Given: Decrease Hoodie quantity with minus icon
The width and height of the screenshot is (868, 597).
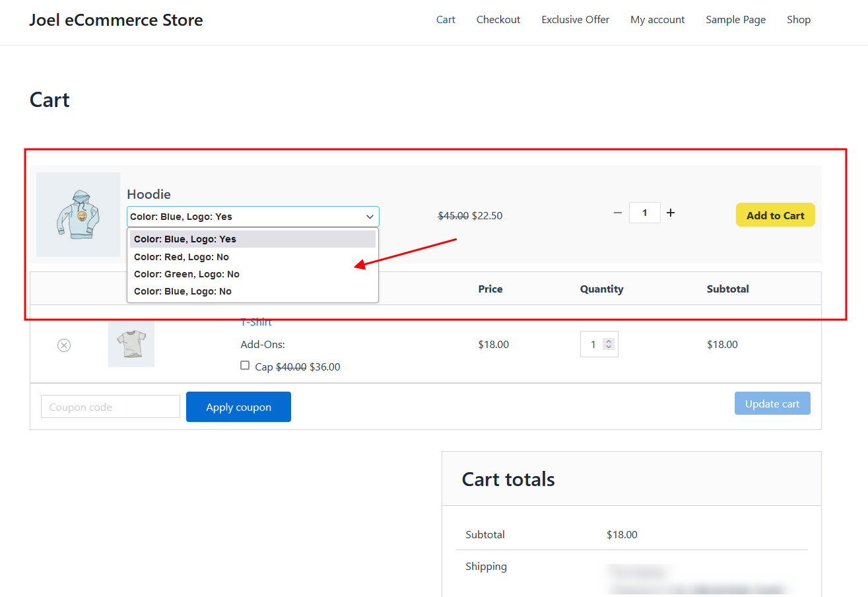Looking at the screenshot, I should [x=618, y=213].
